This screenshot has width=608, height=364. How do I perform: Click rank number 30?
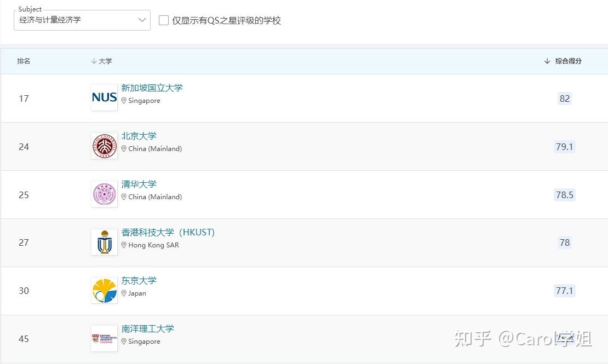[x=24, y=290]
